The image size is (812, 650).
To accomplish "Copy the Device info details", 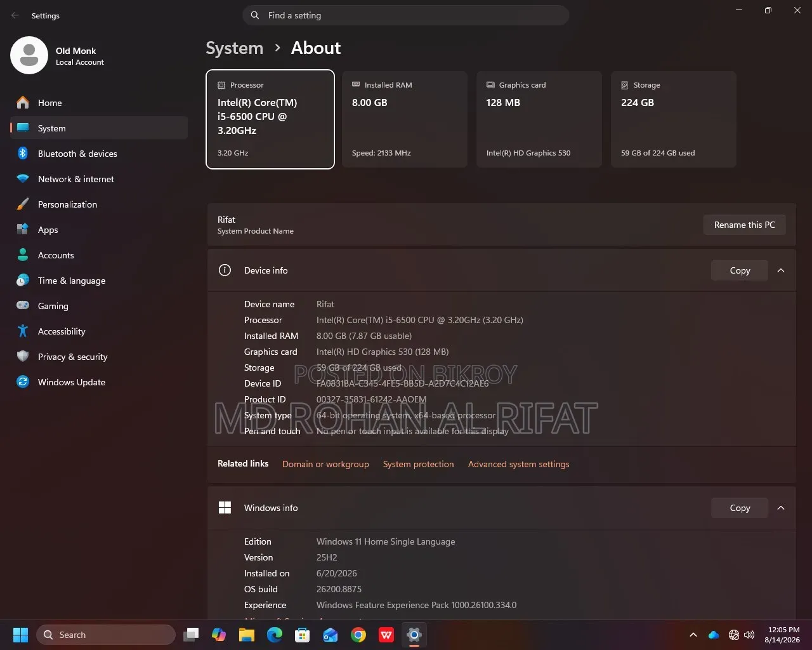I will pyautogui.click(x=740, y=270).
